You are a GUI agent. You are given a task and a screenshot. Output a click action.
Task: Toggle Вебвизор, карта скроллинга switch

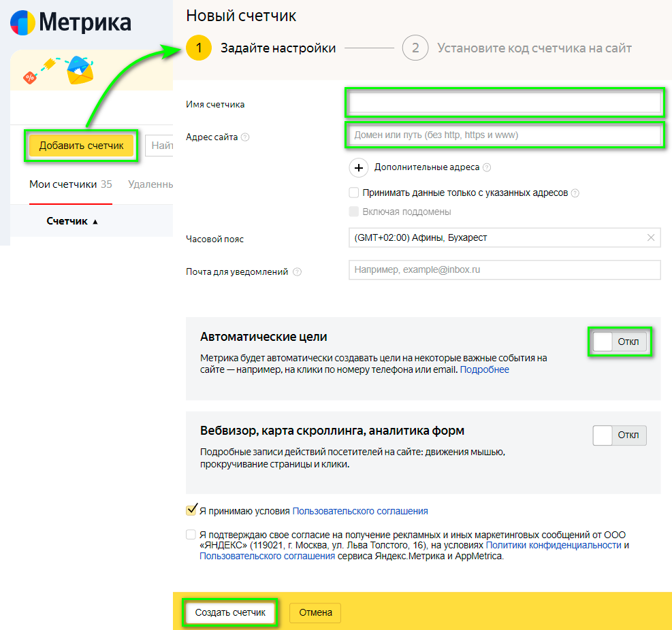(x=620, y=435)
